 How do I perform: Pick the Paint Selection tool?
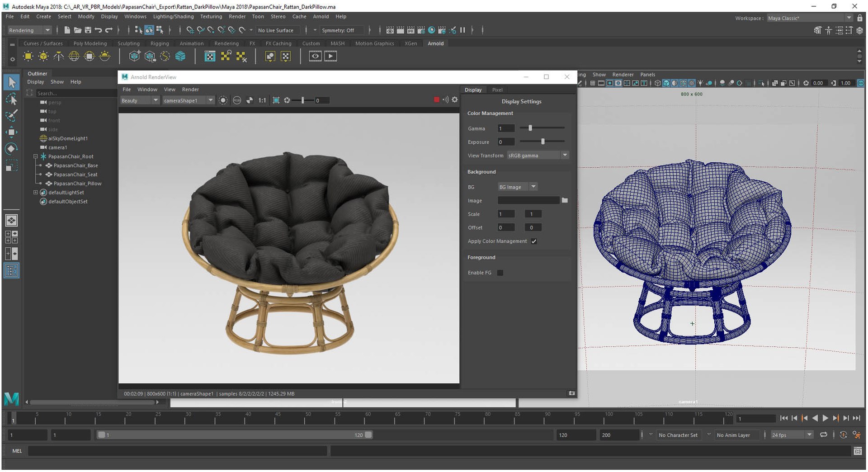(12, 115)
